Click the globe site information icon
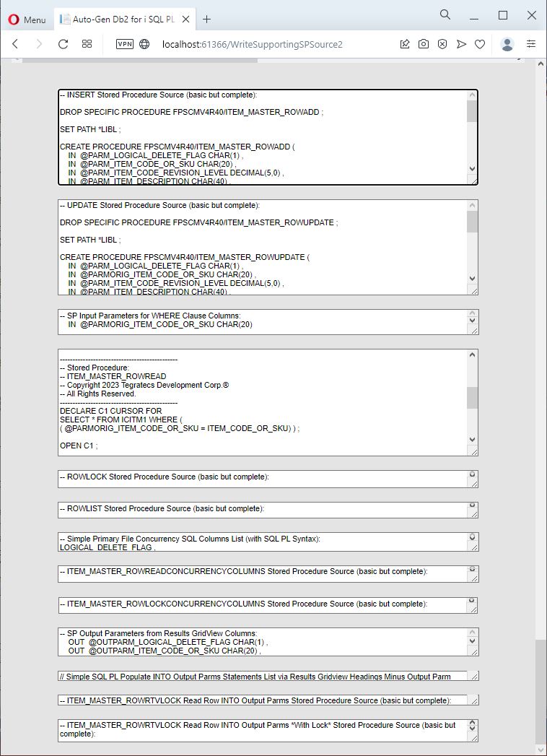Viewport: 547px width, 756px height. coord(144,44)
